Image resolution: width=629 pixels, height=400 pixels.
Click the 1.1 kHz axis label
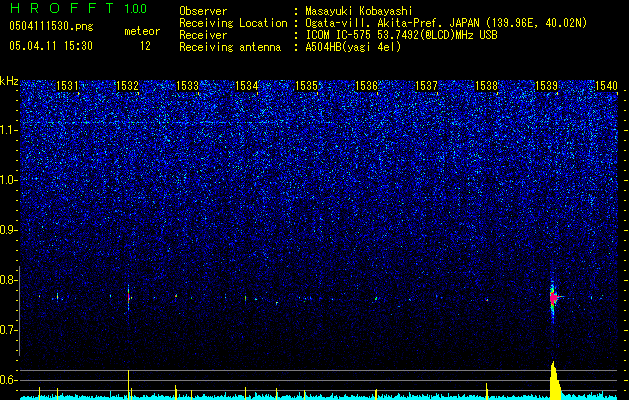(8, 130)
